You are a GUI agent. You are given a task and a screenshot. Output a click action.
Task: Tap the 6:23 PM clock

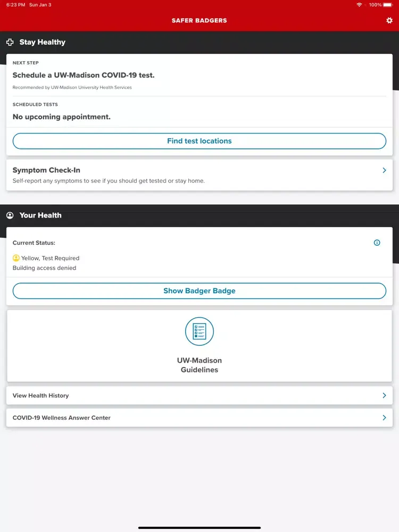[15, 5]
